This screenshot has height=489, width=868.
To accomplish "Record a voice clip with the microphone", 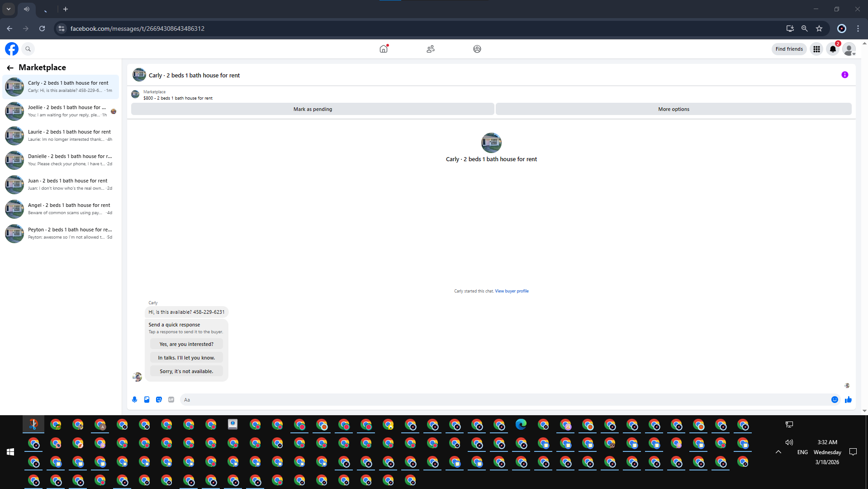I will coord(134,399).
